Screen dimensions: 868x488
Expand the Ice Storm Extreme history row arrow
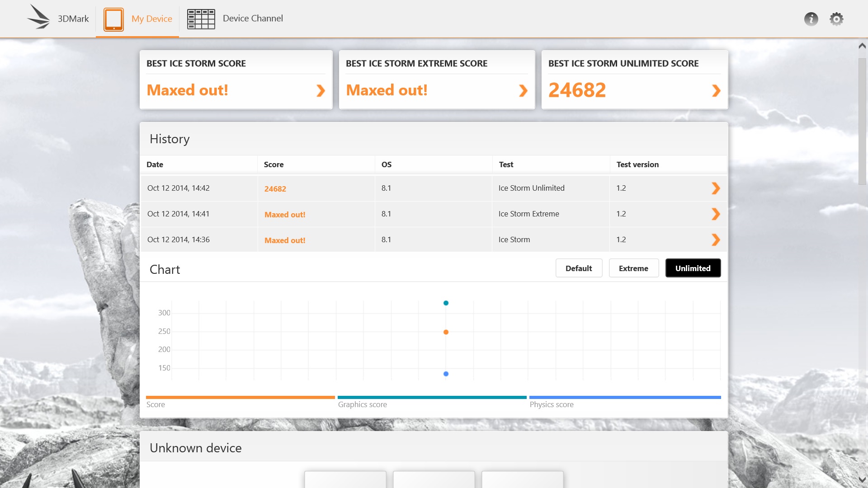(716, 214)
